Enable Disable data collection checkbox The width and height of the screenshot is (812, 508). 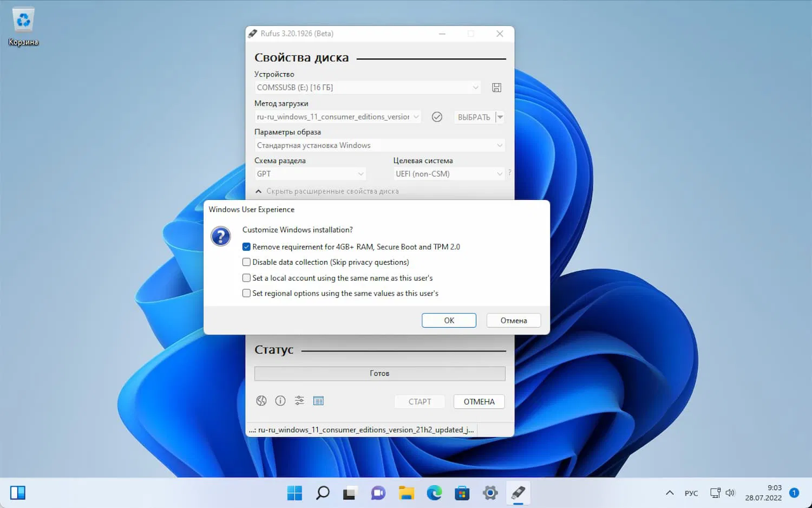coord(246,262)
